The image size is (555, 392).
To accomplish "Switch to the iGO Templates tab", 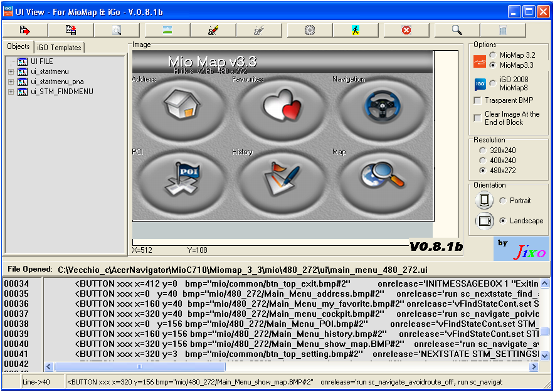I will [59, 48].
